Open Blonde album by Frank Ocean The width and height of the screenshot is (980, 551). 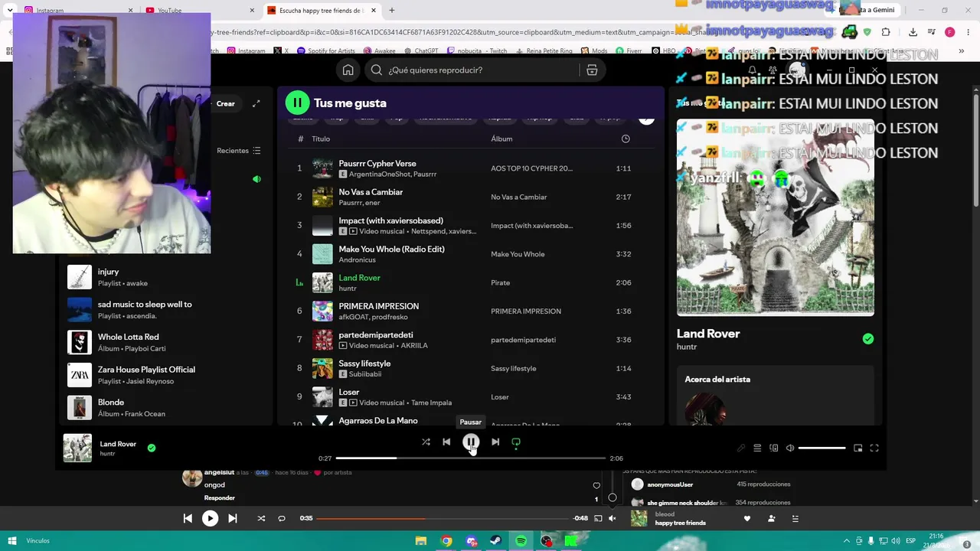point(166,408)
